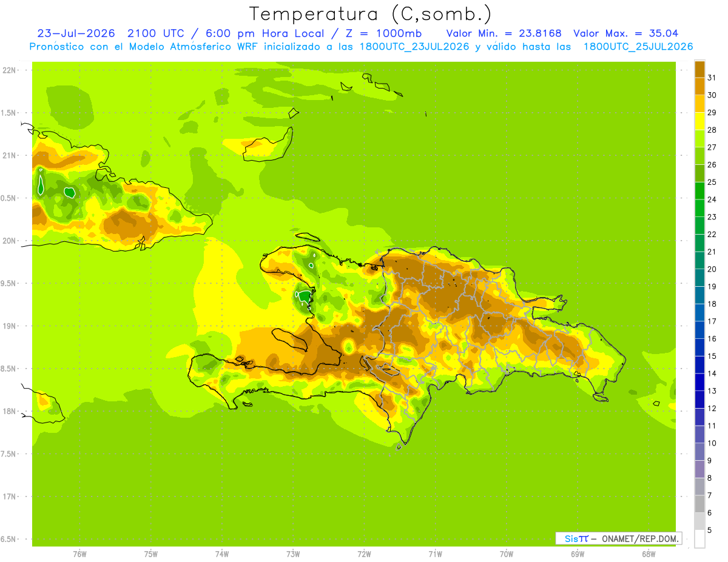Click "1800UTC_25JUL2026" valid-until time text
Image resolution: width=728 pixels, height=562 pixels.
(638, 47)
